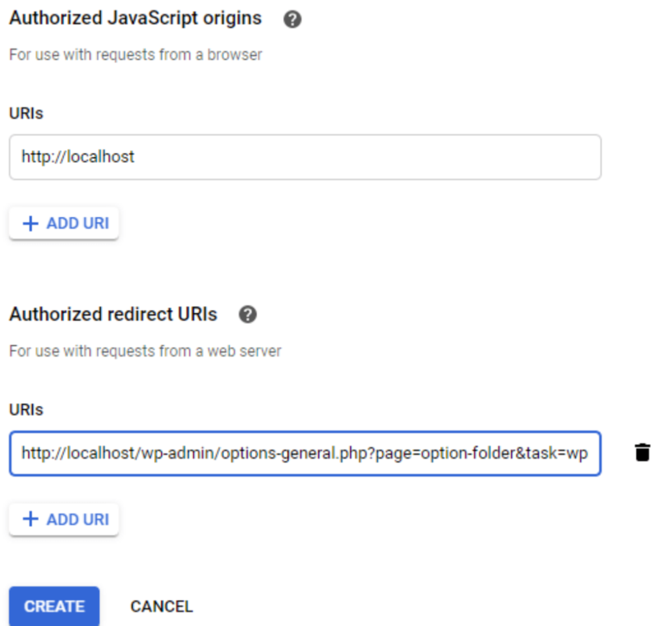Focus the redirect URI input field
672x626 pixels.
pos(304,453)
